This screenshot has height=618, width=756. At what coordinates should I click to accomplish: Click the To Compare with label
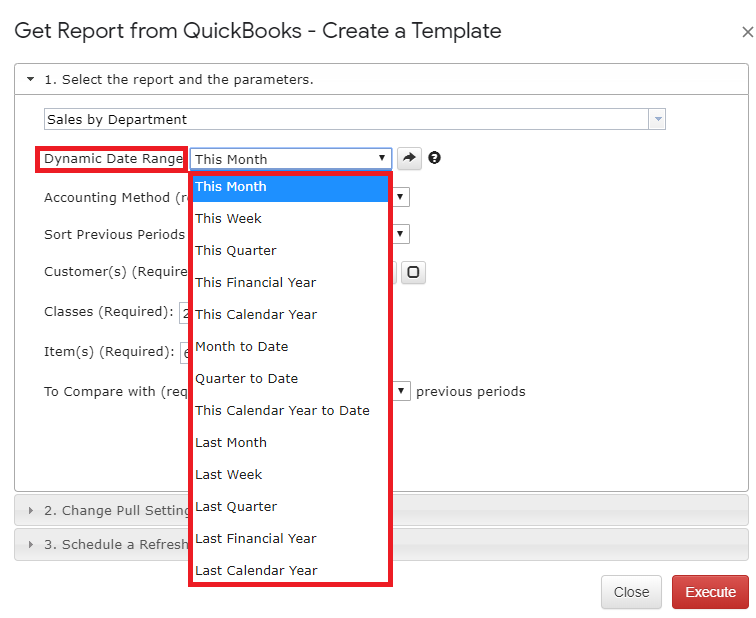[116, 391]
